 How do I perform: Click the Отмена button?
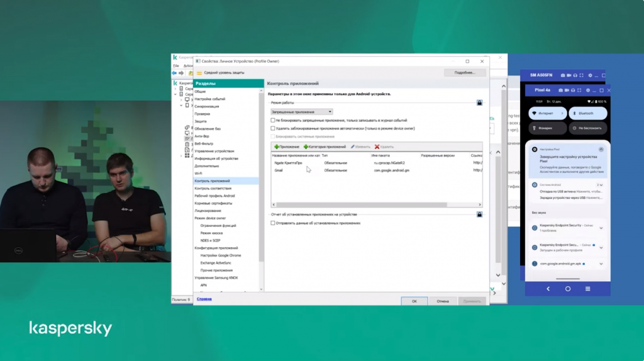point(442,301)
